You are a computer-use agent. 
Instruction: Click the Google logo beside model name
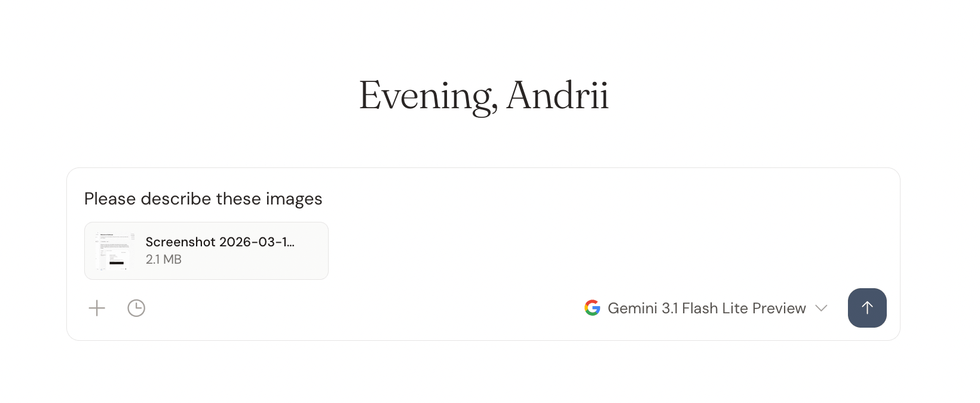tap(592, 308)
